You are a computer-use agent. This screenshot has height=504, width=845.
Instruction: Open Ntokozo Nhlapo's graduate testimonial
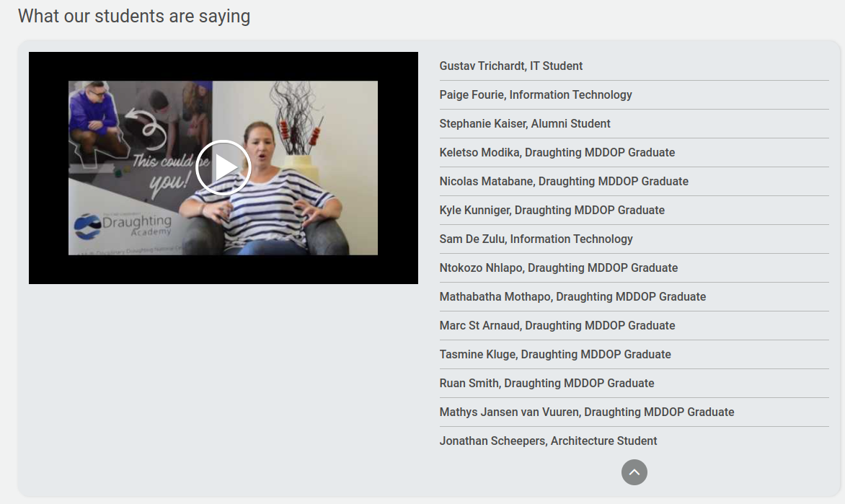click(558, 268)
